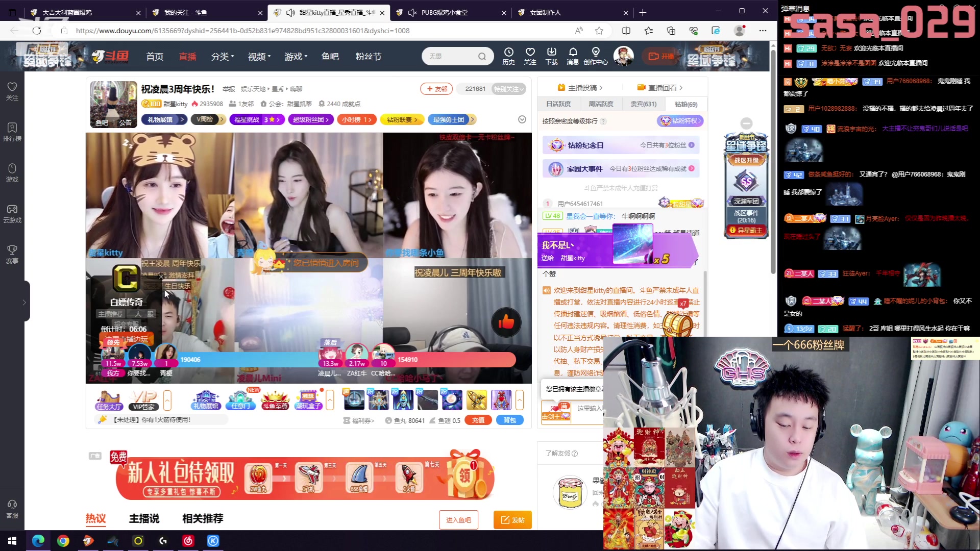Select the 主播说 tab below banner

pyautogui.click(x=144, y=518)
